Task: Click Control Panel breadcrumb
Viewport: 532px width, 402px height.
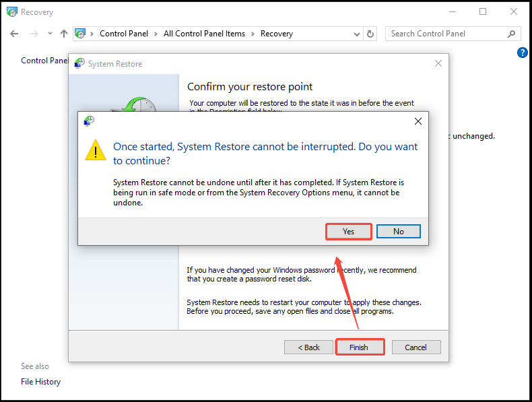Action: click(x=124, y=34)
